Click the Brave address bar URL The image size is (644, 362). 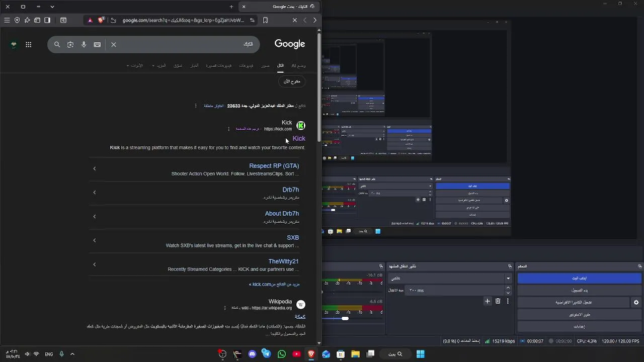[x=183, y=20]
